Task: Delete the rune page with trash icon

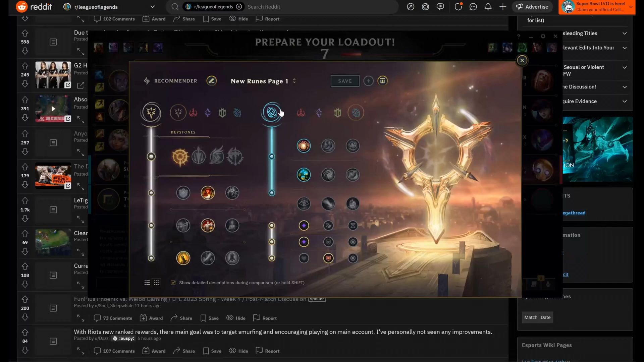Action: (x=382, y=81)
